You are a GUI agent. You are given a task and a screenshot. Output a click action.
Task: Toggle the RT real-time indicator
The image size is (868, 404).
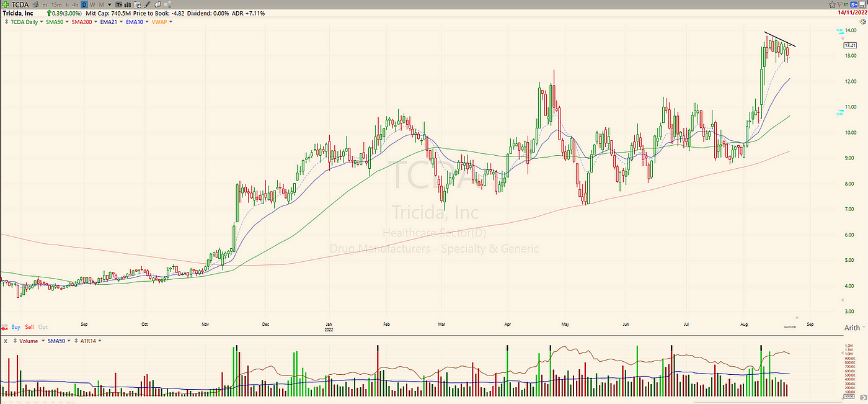click(x=846, y=4)
